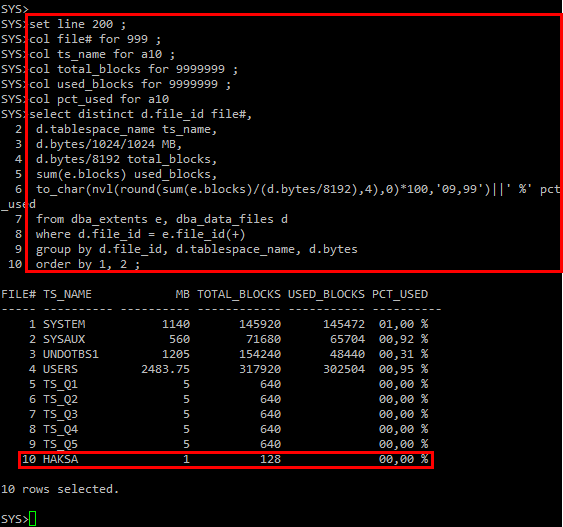563x527 pixels.
Task: Click the MB column header
Action: pos(182,294)
